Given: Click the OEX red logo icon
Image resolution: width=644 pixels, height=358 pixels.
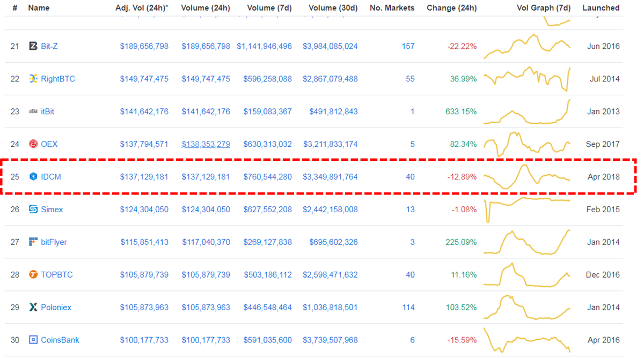Looking at the screenshot, I should (33, 144).
